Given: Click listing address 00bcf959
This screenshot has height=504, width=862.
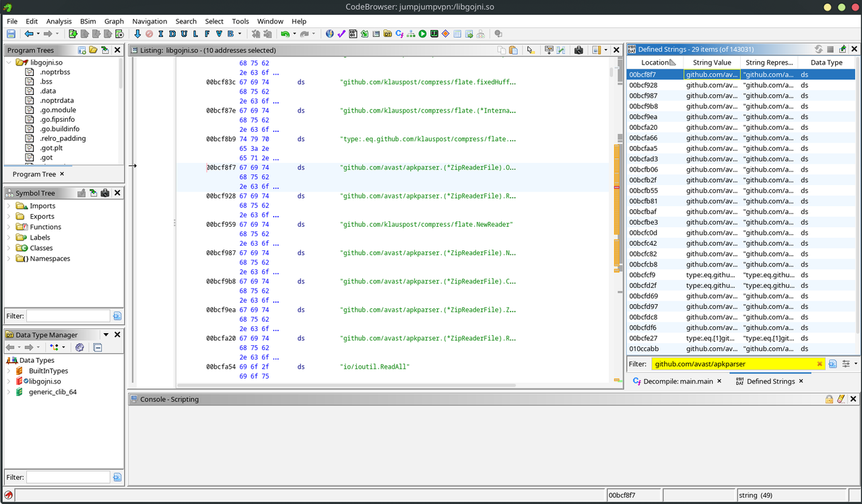Looking at the screenshot, I should coord(221,224).
